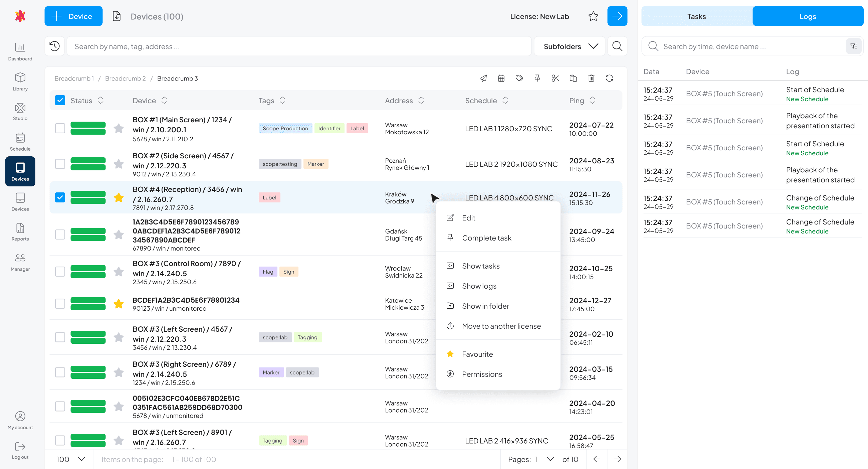Go to Breadcrumb 2 folder link
Image resolution: width=868 pixels, height=469 pixels.
(125, 78)
